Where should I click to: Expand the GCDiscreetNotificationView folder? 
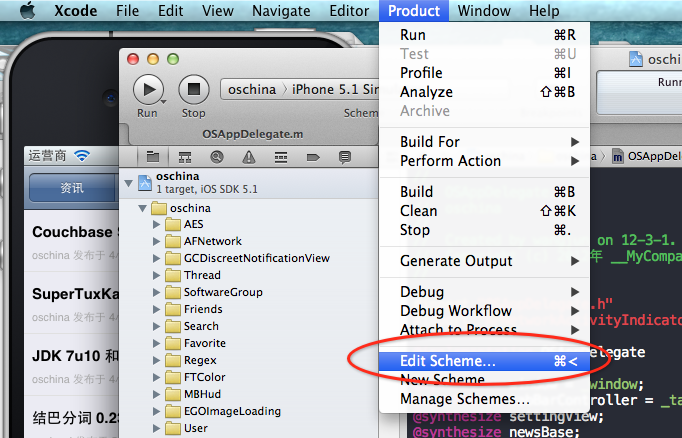tap(156, 258)
